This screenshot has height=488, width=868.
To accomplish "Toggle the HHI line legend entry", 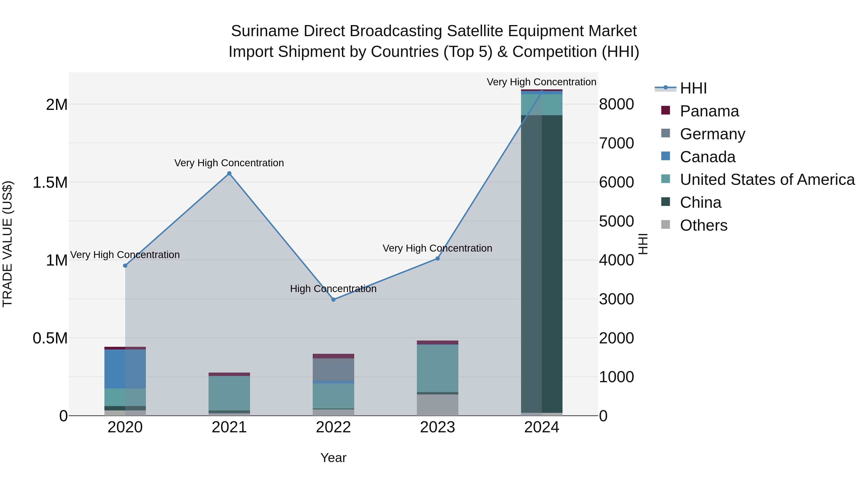I will pos(680,88).
